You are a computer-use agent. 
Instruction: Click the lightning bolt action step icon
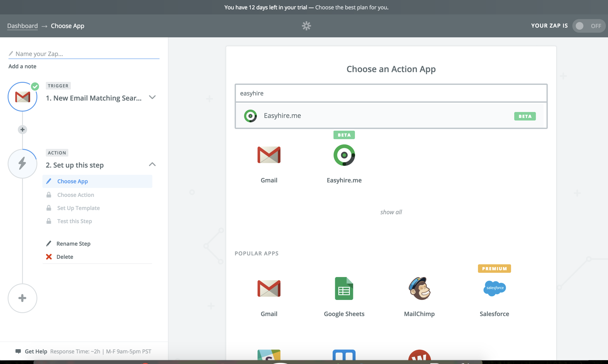tap(22, 164)
